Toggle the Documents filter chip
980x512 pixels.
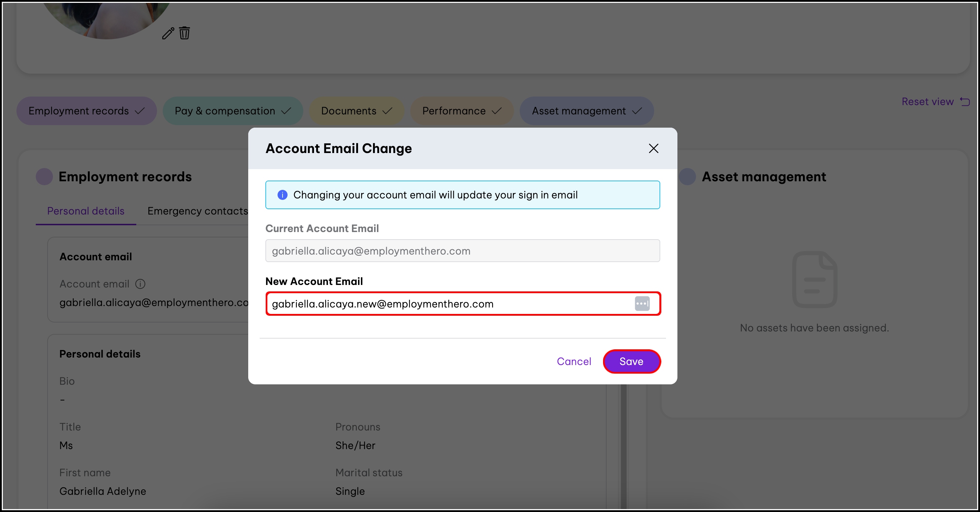(x=356, y=111)
